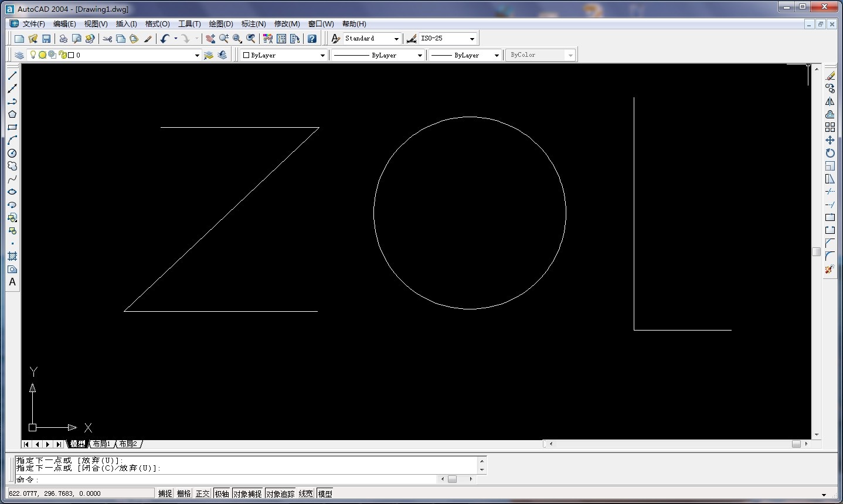Screen dimensions: 843x504
Task: Open the Standard text style dropdown
Action: tap(396, 39)
